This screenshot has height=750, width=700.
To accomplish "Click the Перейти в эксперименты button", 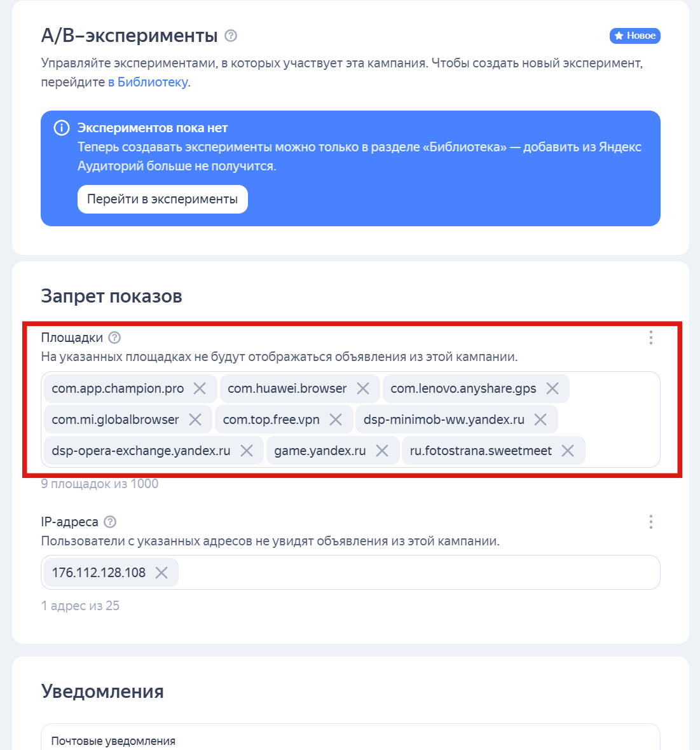I will coord(162,199).
